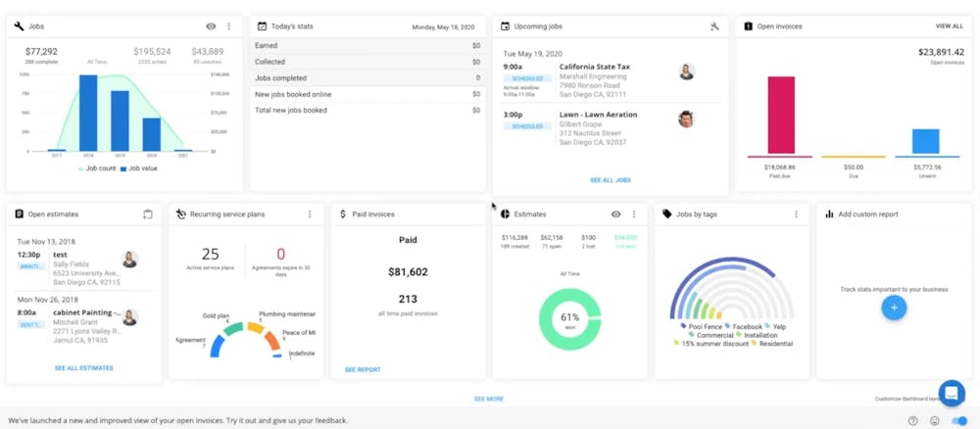Click the red Past due invoice bar
Image resolution: width=980 pixels, height=429 pixels.
click(781, 115)
